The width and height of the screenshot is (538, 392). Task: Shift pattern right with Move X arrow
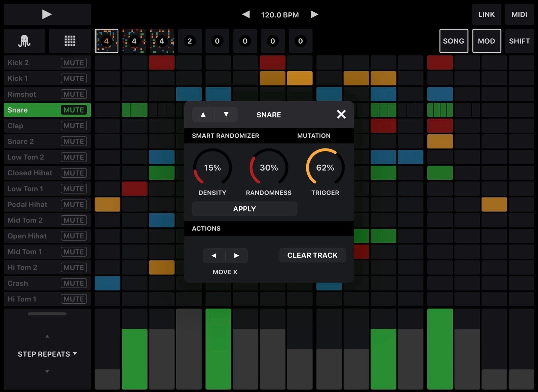tap(237, 256)
